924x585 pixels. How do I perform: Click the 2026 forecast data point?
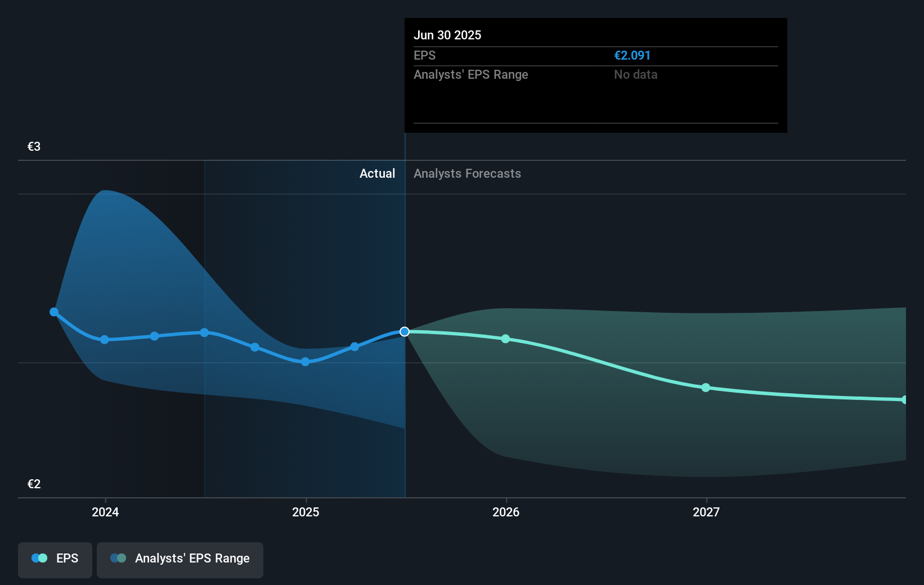point(506,339)
